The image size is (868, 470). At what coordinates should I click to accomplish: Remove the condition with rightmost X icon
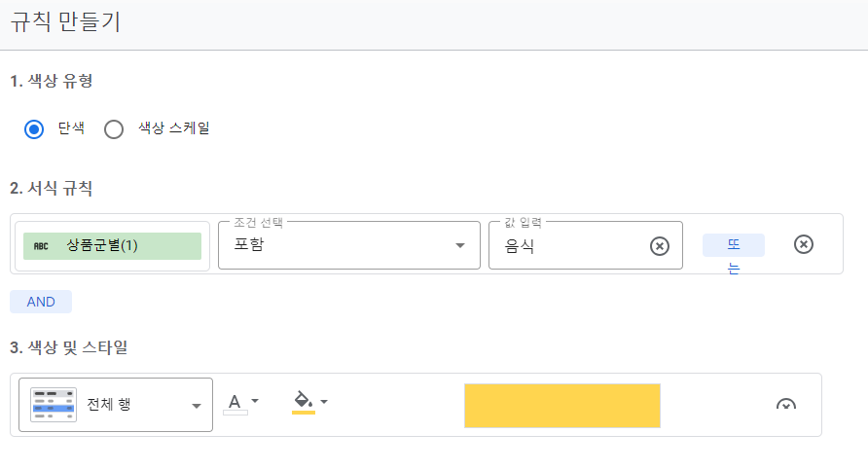[x=804, y=244]
